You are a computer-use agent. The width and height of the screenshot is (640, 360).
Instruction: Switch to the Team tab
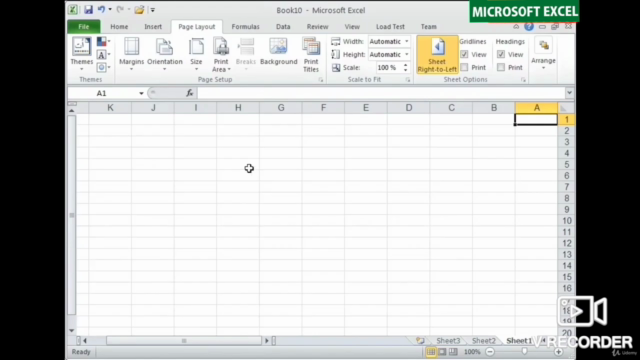click(429, 27)
